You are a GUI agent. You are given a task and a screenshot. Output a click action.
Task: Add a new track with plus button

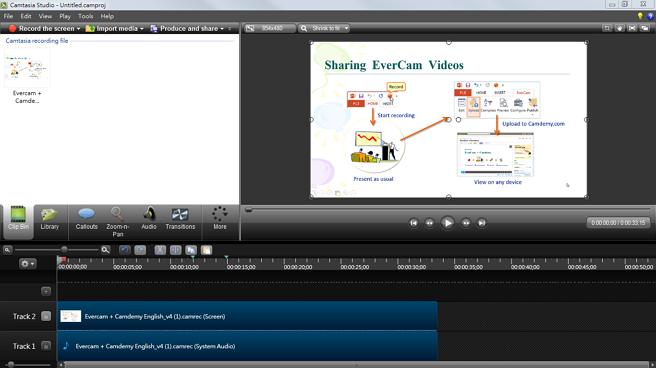(x=46, y=291)
